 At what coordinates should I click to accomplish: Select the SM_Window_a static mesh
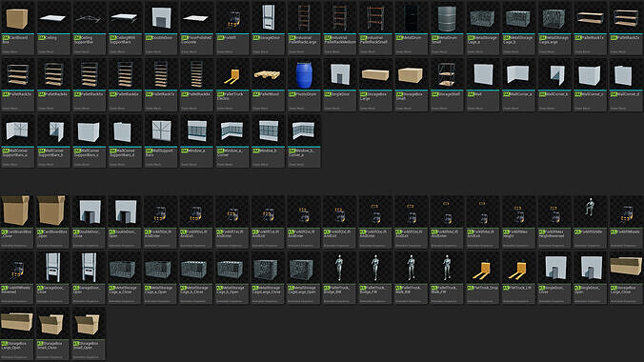(196, 141)
